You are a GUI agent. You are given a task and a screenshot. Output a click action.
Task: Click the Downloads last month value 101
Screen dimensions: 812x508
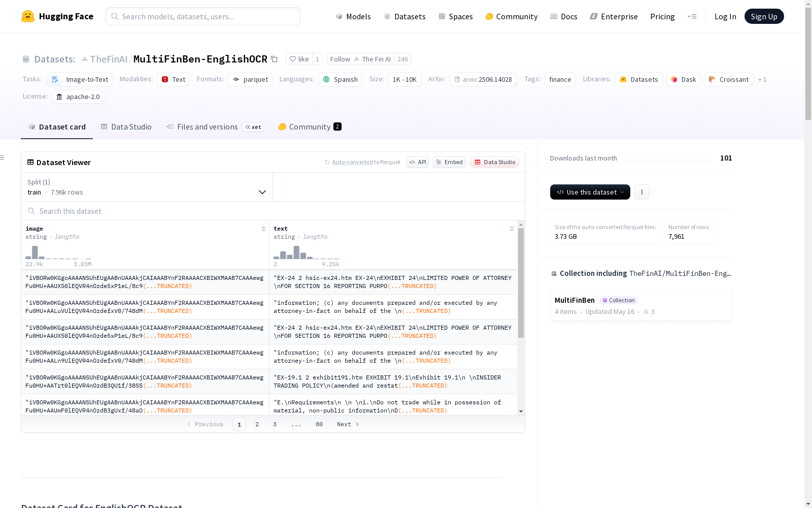pos(726,158)
